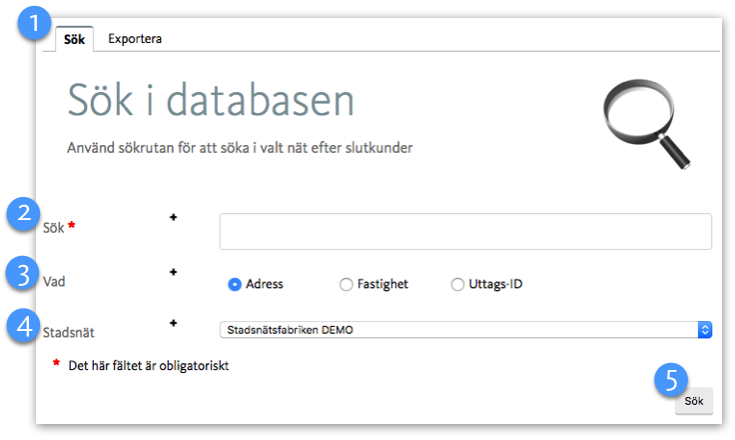
Task: Click the red asterisk beside Sök label
Action: (71, 226)
